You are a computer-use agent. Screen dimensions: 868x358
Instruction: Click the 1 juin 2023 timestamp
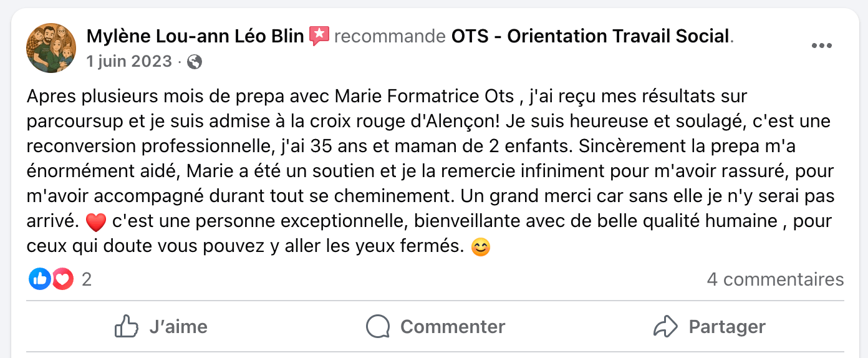pos(129,61)
